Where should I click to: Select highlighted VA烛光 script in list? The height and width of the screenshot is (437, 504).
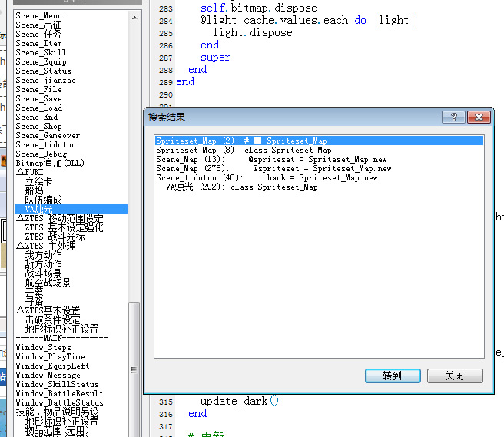pyautogui.click(x=71, y=209)
